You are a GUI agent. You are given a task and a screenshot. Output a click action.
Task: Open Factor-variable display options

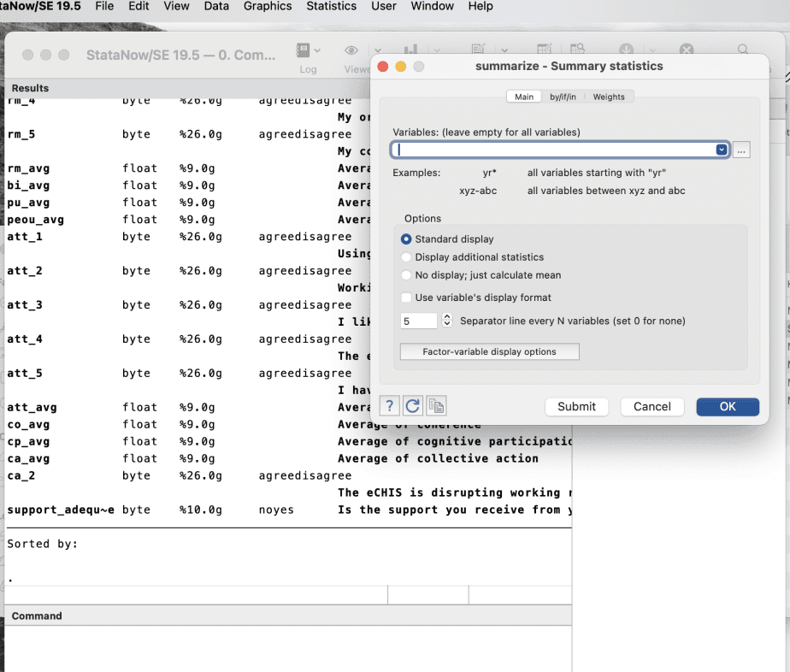488,351
